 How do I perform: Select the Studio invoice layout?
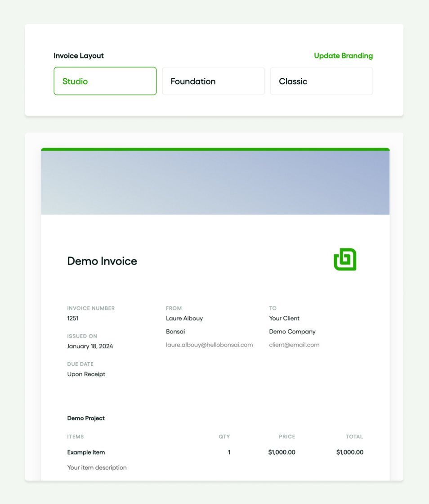click(x=105, y=81)
